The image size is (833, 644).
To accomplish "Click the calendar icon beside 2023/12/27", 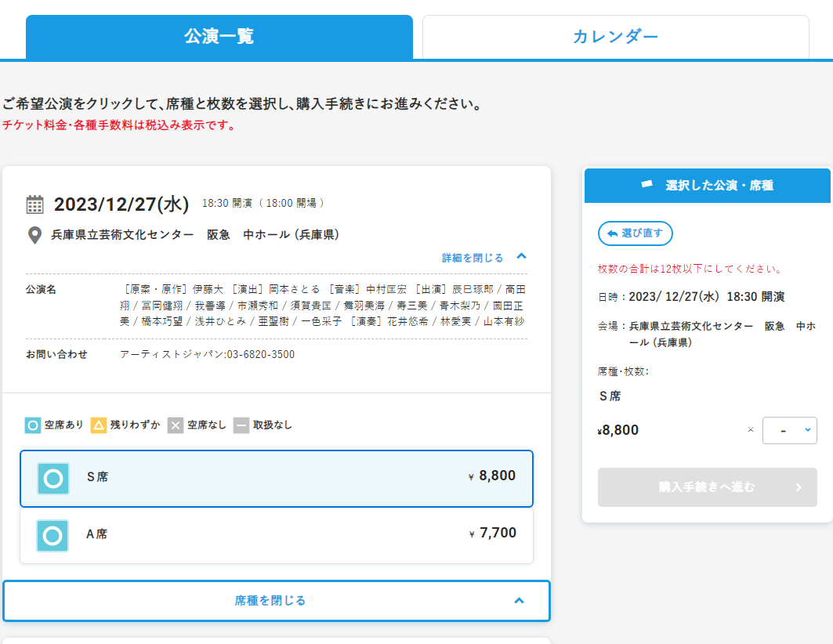I will tap(35, 204).
